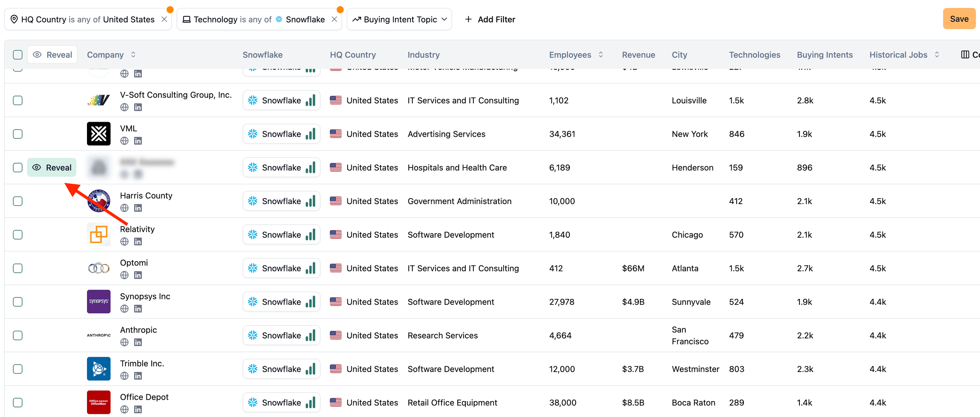Click the Technologies column header
Viewport: 980px width, 417px height.
(754, 55)
